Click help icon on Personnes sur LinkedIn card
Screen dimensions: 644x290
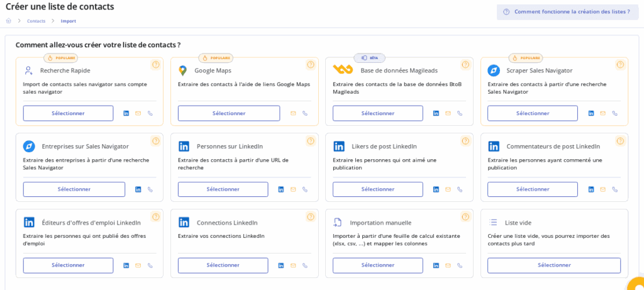click(310, 141)
